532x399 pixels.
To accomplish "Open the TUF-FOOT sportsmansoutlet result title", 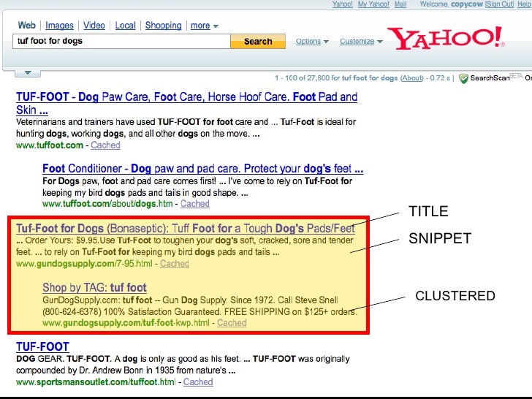I will [42, 346].
